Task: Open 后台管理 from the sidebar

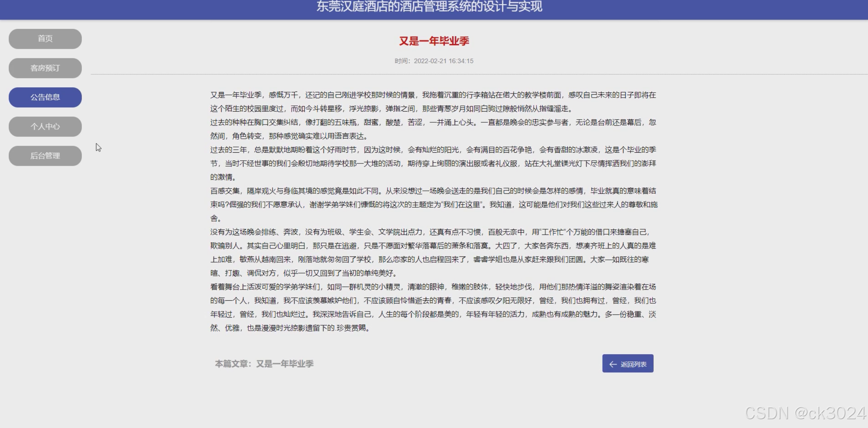Action: click(x=45, y=156)
